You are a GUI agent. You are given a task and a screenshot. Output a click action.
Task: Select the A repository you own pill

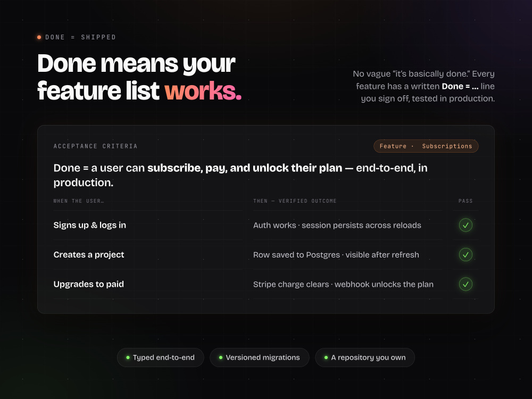[365, 358]
